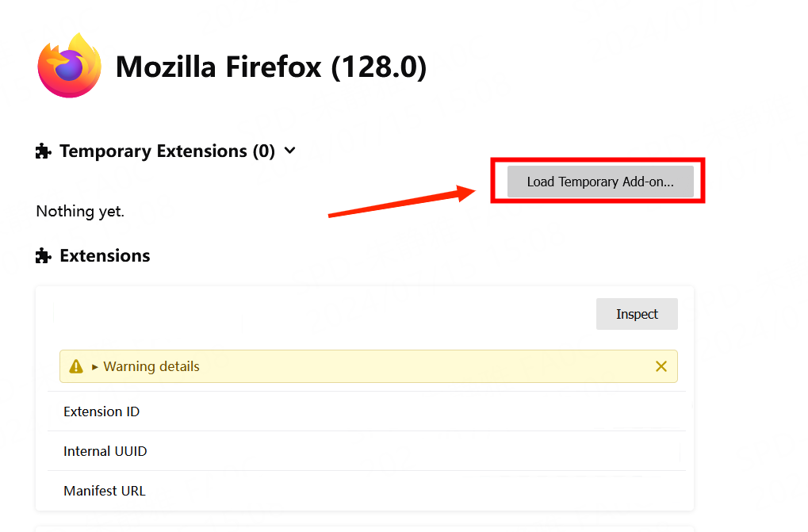The height and width of the screenshot is (532, 808).
Task: Dismiss the warning with the X icon
Action: [661, 366]
